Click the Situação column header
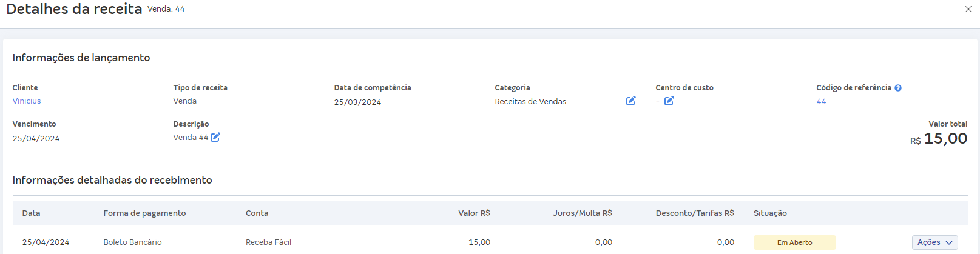Viewport: 980px width, 254px height. coord(770,213)
